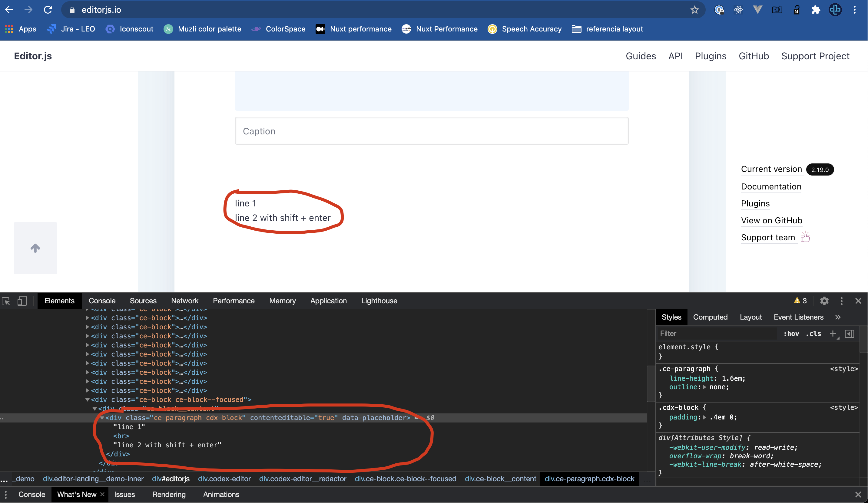Click inside the Caption input field
The height and width of the screenshot is (503, 868).
coord(431,131)
